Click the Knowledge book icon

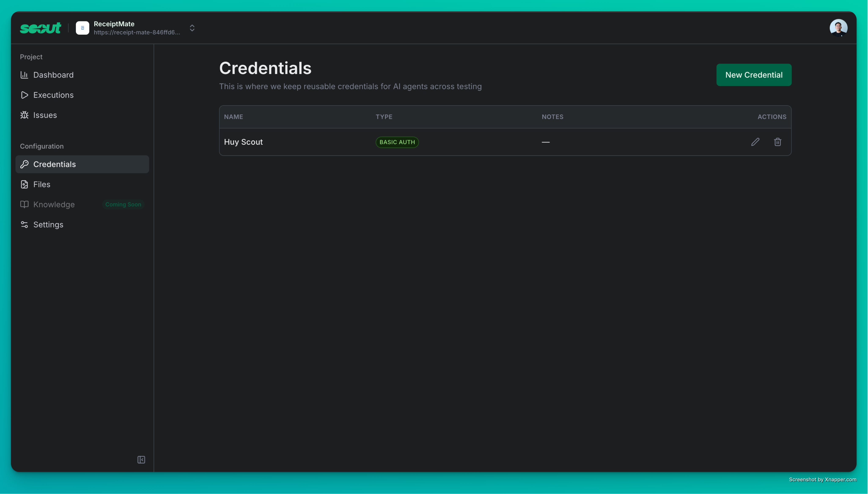[24, 204]
